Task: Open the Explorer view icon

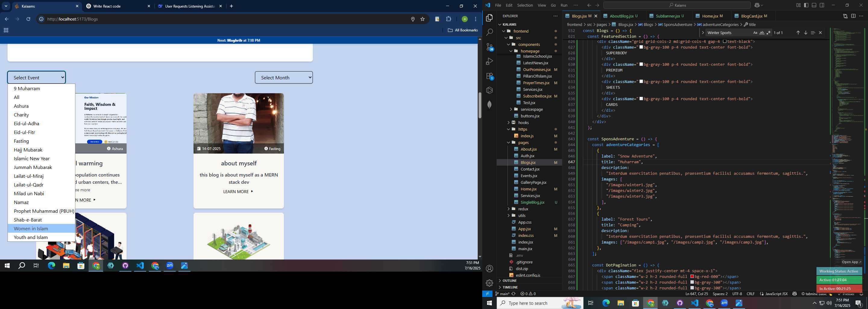Action: click(489, 18)
